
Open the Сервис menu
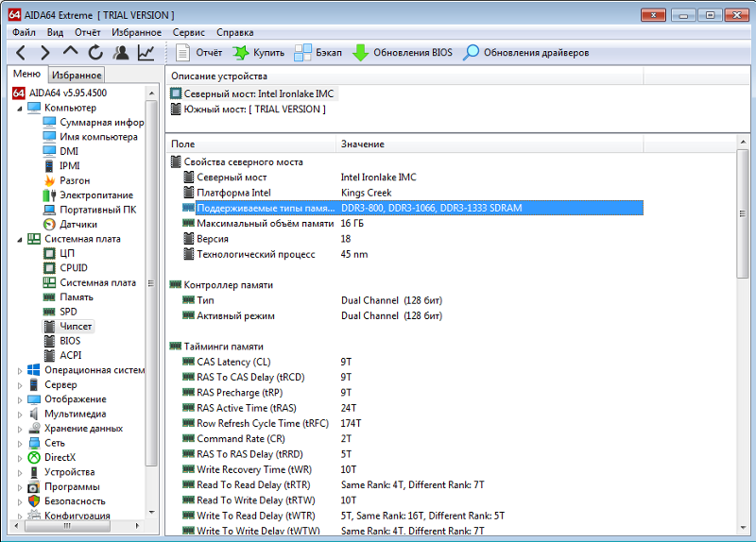pos(188,32)
